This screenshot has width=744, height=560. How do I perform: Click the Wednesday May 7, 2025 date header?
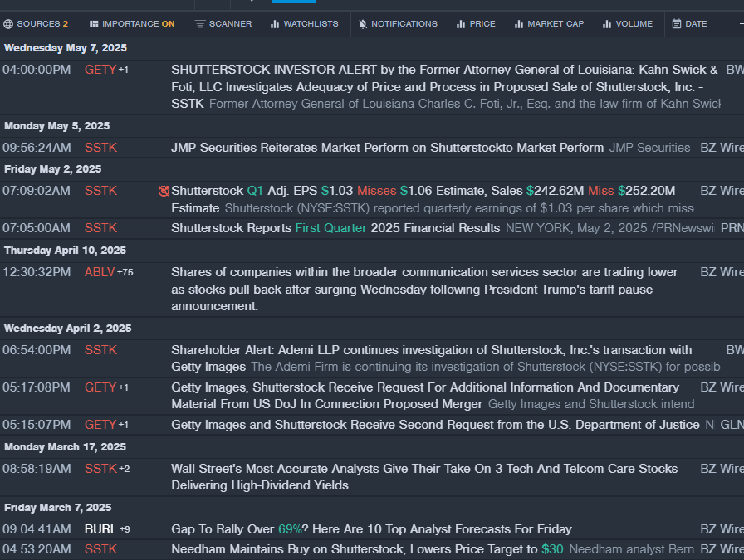(66, 48)
